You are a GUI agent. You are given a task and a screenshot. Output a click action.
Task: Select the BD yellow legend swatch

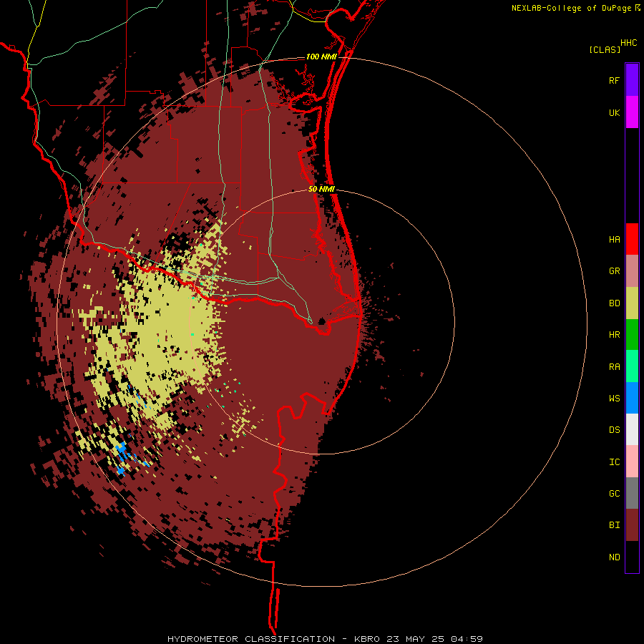coord(632,303)
